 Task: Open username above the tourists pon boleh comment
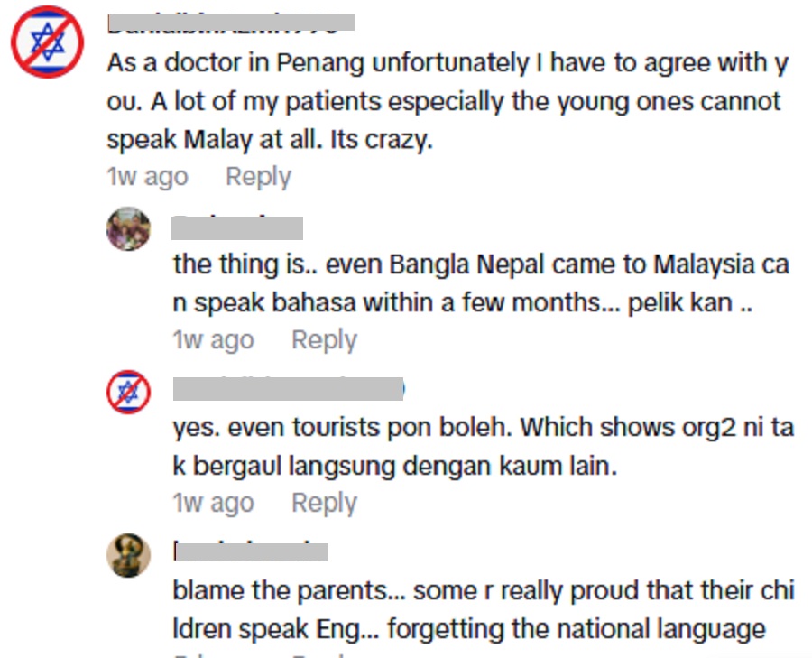coord(288,389)
